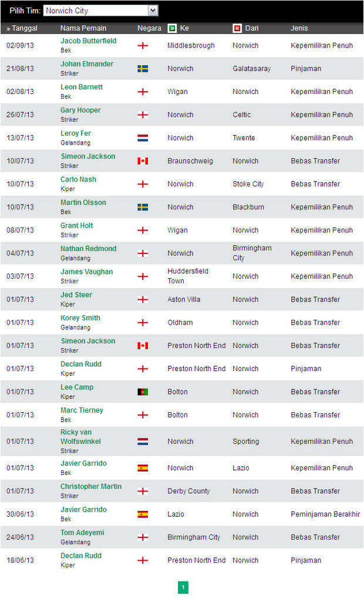
Task: Click the Tom Adeyemi name link
Action: click(82, 533)
